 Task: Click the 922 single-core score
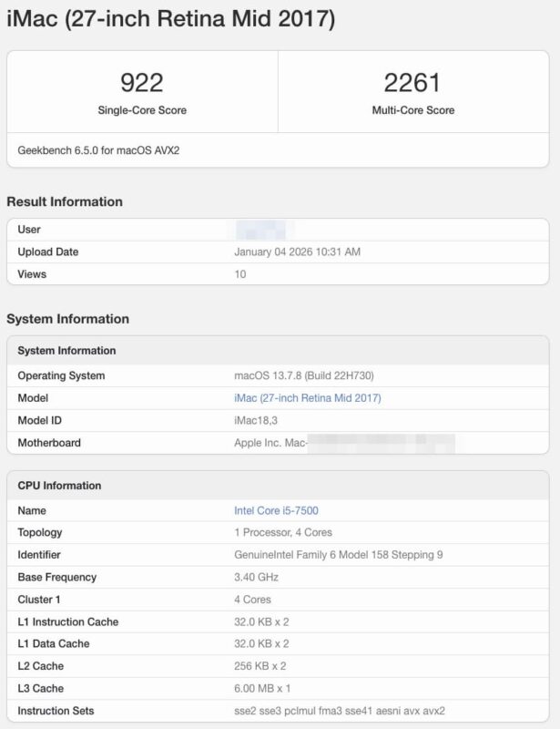tap(142, 83)
